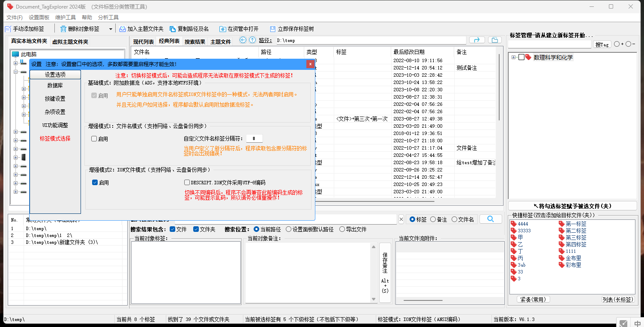Click the 搜Tag button
This screenshot has width=644, height=327.
[602, 45]
